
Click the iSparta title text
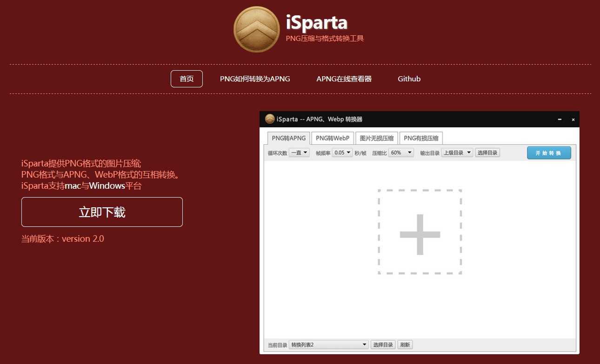[317, 22]
